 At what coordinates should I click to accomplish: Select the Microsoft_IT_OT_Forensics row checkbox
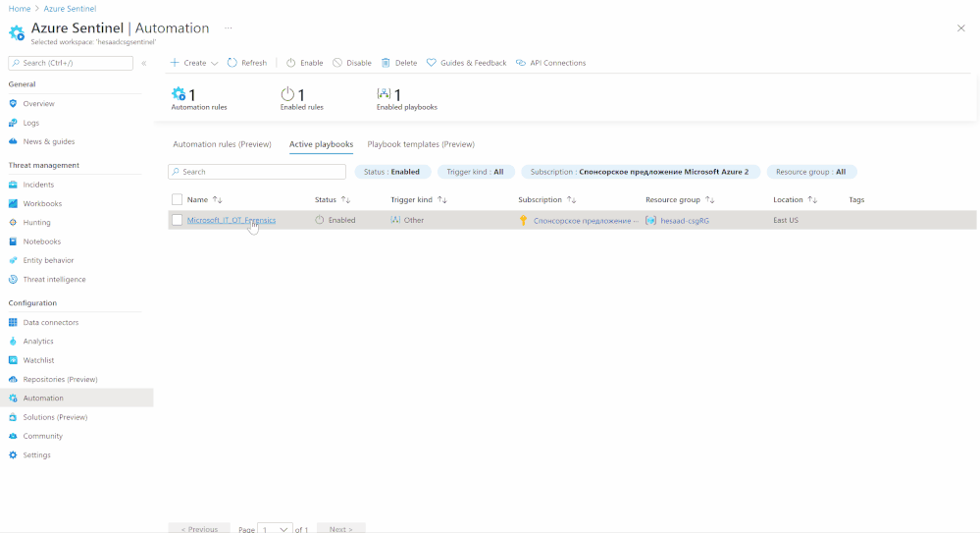click(x=177, y=220)
